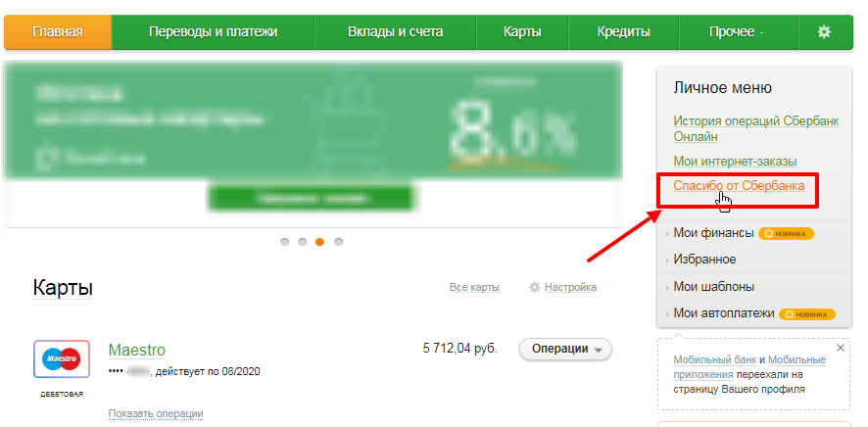This screenshot has width=868, height=427.
Task: Click the blurred green button in promo banner
Action: coord(312,199)
